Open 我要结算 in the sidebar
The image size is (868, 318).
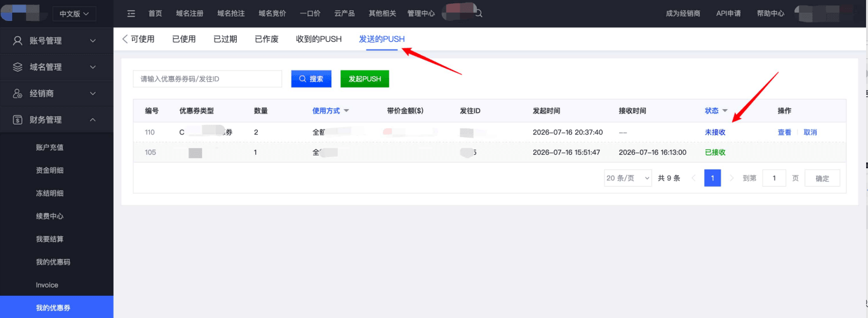[x=50, y=239]
